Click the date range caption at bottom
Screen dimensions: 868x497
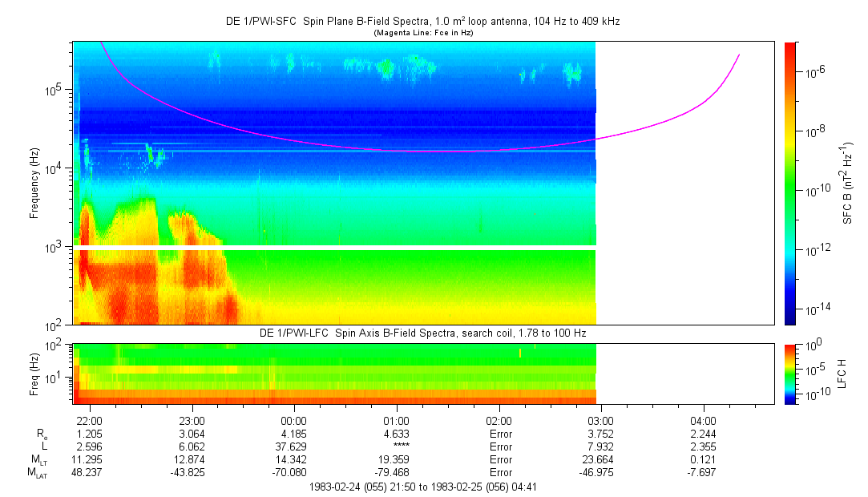[x=422, y=487]
